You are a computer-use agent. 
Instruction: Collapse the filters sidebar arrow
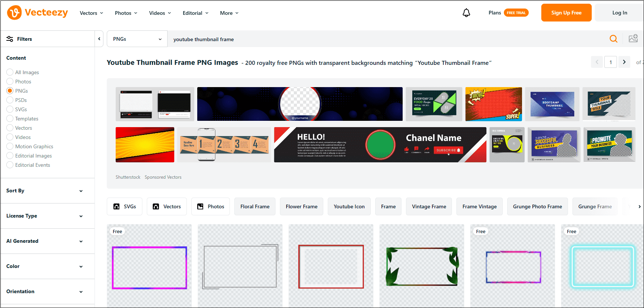pyautogui.click(x=99, y=39)
